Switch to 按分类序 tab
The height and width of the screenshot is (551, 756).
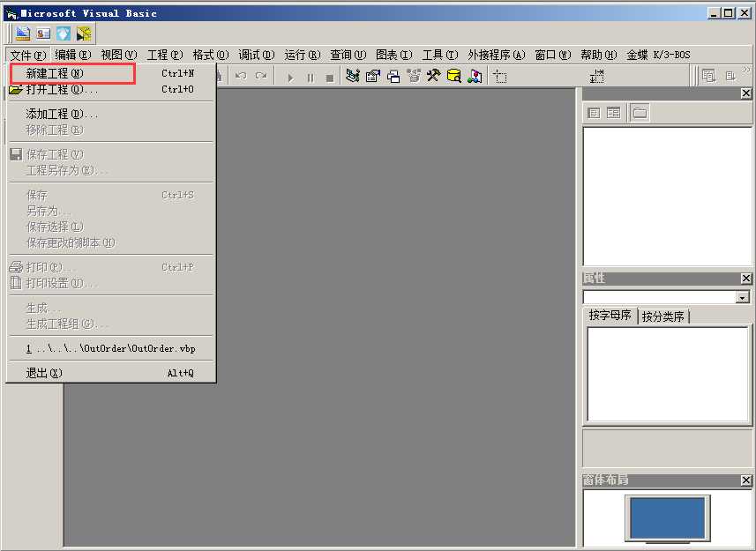tap(663, 316)
